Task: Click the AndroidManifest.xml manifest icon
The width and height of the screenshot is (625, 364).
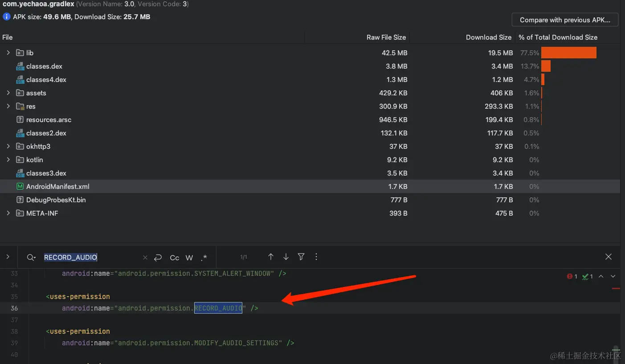Action: [x=20, y=186]
